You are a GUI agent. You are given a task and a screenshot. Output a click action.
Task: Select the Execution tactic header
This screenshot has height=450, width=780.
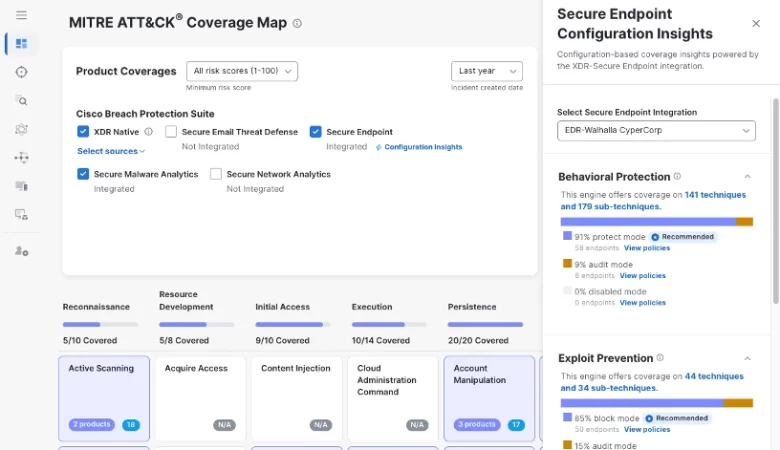pos(372,307)
